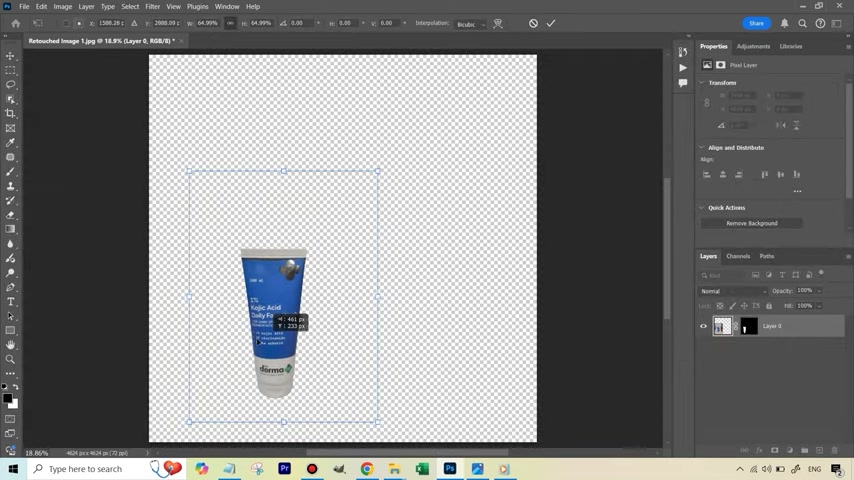Switch to warp mode icon in options bar
The height and width of the screenshot is (480, 854).
498,23
